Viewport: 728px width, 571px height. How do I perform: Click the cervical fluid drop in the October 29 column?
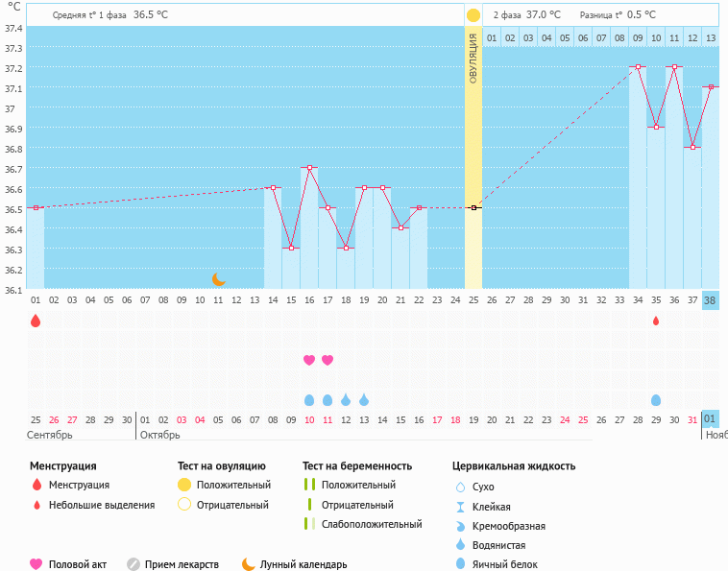click(656, 399)
